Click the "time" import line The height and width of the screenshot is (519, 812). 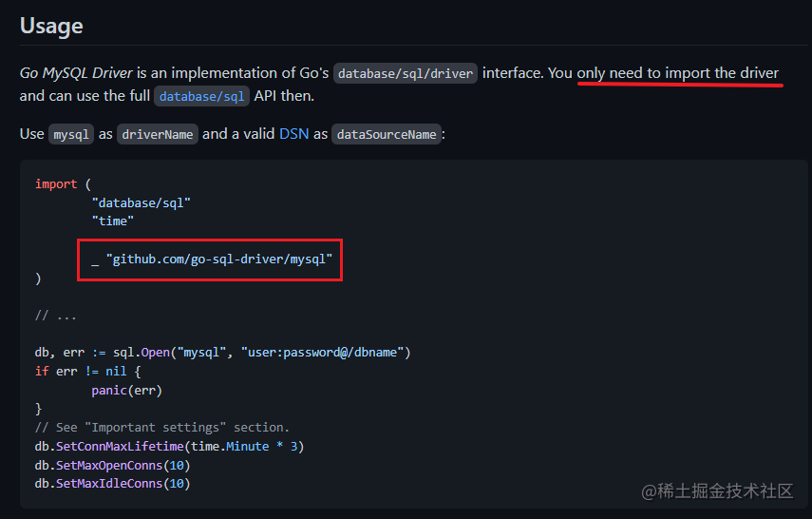click(113, 221)
